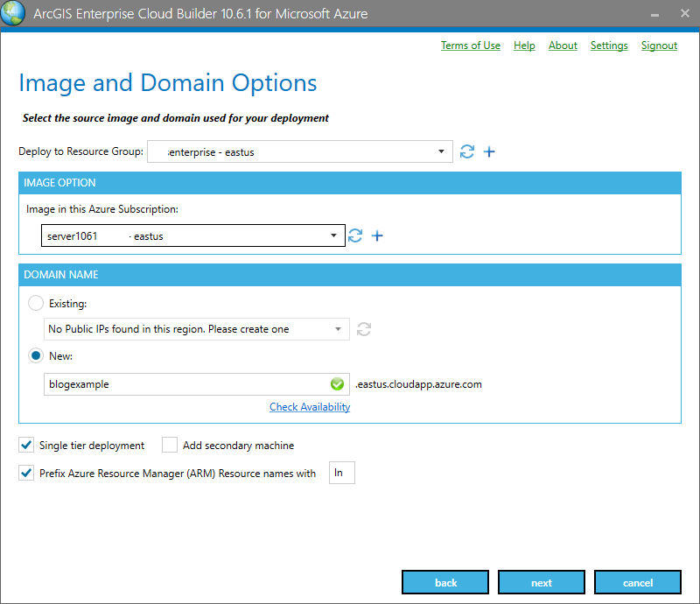Enable Add secondary machine
The image size is (700, 604).
(x=169, y=445)
